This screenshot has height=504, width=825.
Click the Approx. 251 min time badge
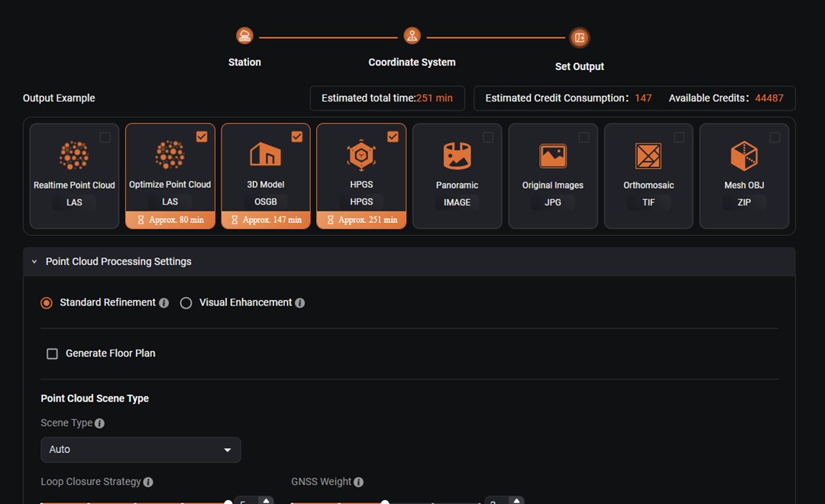[361, 220]
